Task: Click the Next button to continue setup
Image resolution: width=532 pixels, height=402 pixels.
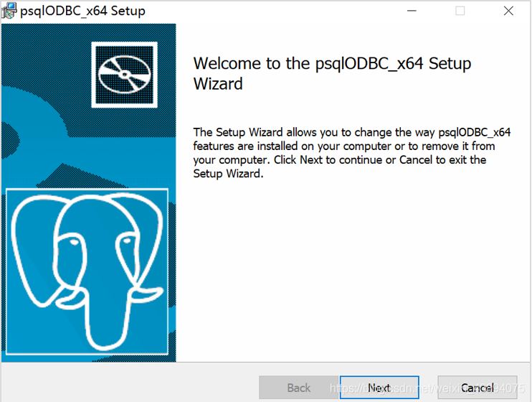Action: pyautogui.click(x=379, y=388)
